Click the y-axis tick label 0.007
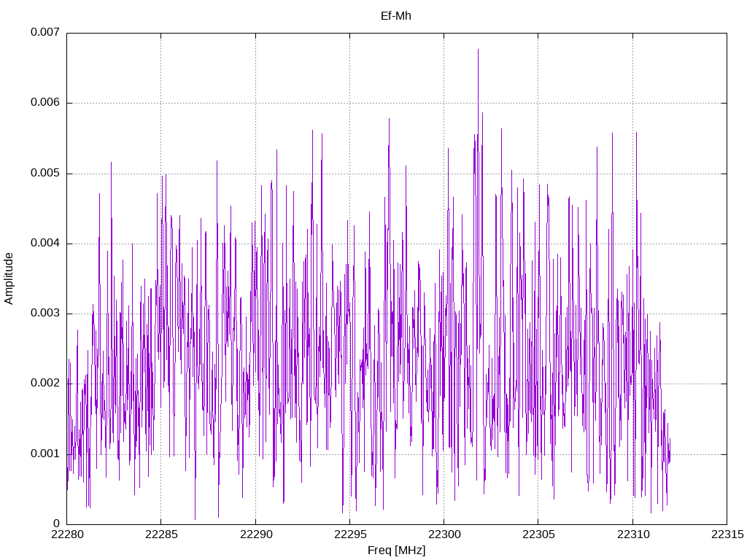This screenshot has height=560, width=747. pos(45,32)
